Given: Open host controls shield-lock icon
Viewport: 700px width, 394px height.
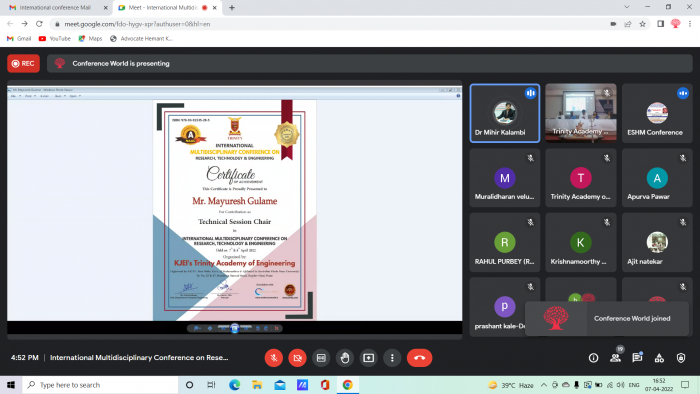Looking at the screenshot, I should coord(681,358).
